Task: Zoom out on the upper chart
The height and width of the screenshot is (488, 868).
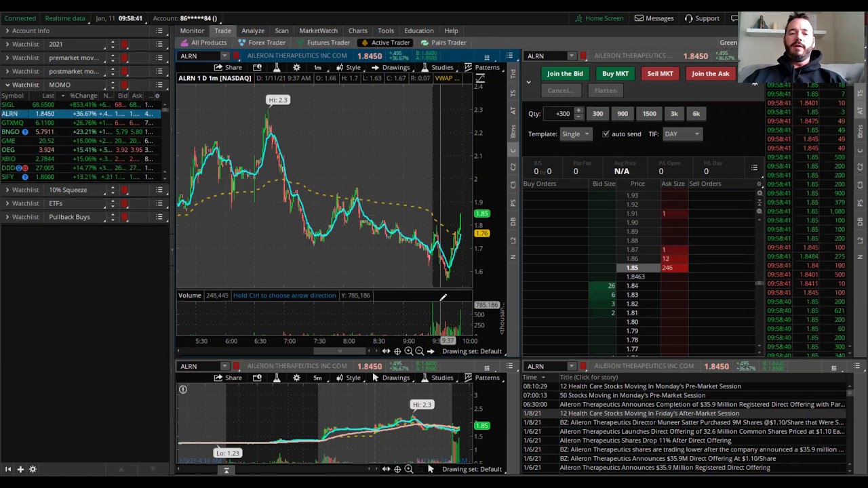Action: click(419, 351)
